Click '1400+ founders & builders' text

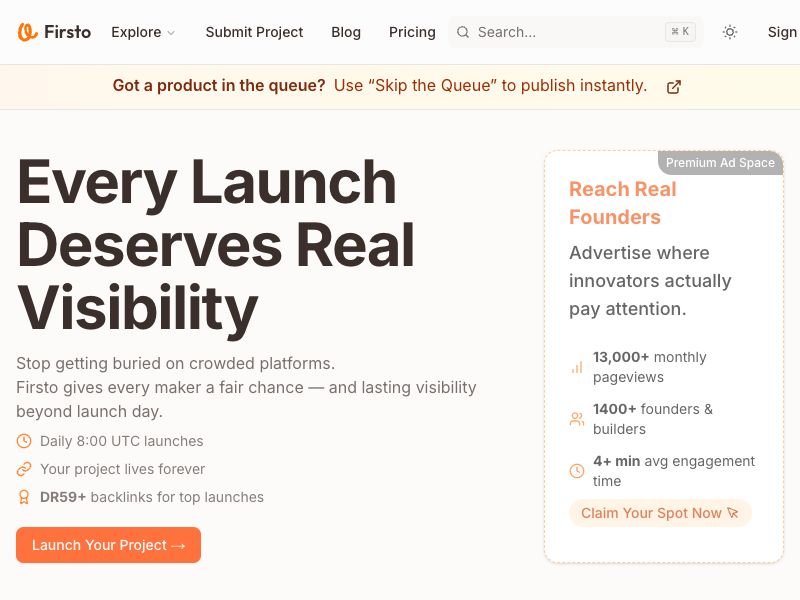pyautogui.click(x=653, y=419)
